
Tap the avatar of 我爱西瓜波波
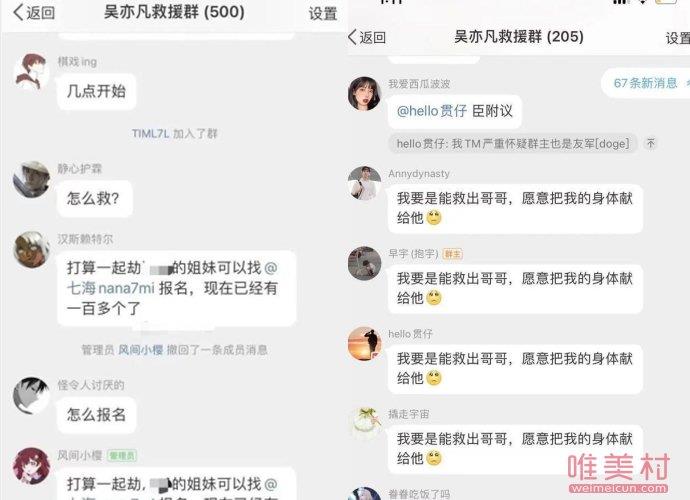(364, 93)
